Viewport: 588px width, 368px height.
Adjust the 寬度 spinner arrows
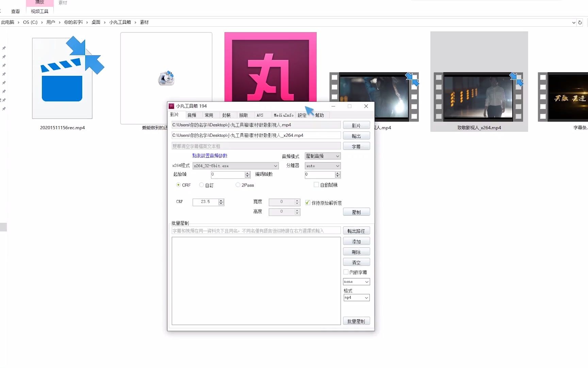[x=297, y=202]
